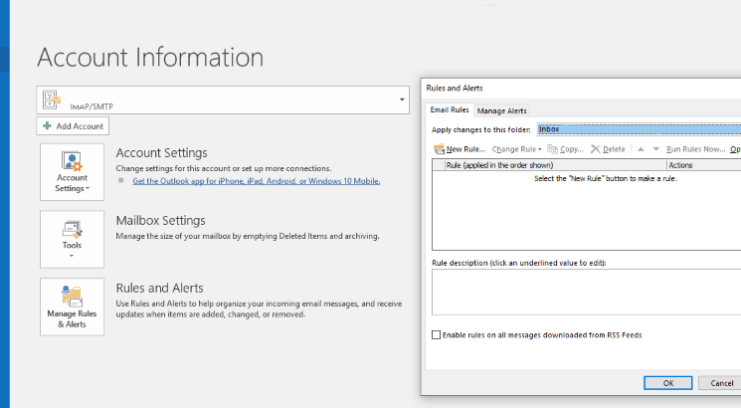Open the Change Rule dropdown
Viewport: 741px width, 408px height.
click(517, 149)
